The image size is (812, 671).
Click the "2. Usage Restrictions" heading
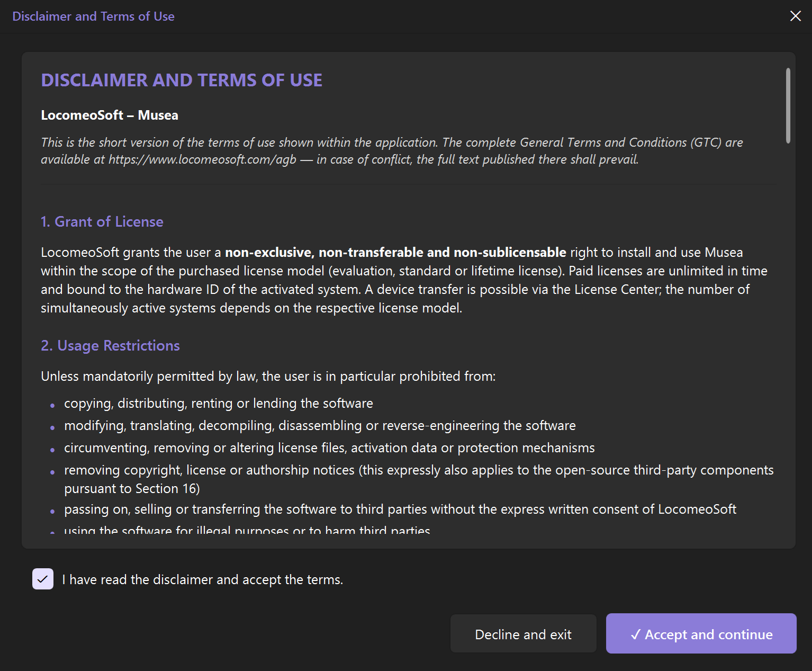pyautogui.click(x=110, y=345)
